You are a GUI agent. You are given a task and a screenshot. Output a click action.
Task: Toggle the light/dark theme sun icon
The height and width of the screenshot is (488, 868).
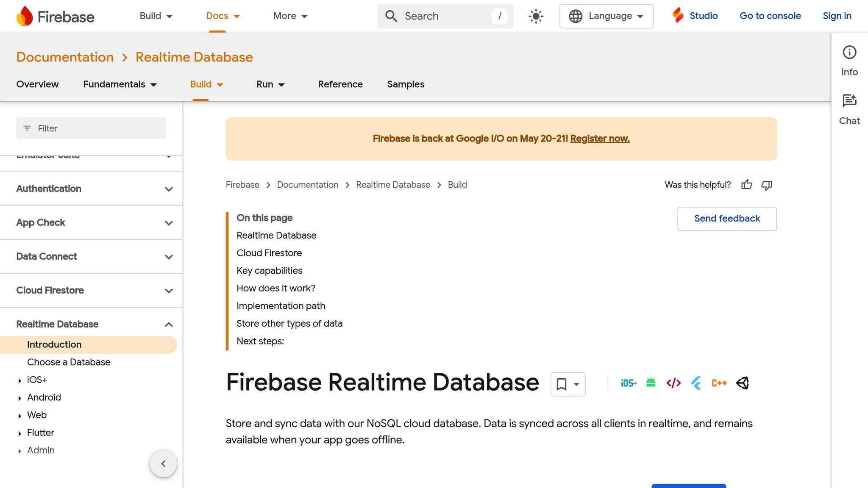(x=536, y=16)
